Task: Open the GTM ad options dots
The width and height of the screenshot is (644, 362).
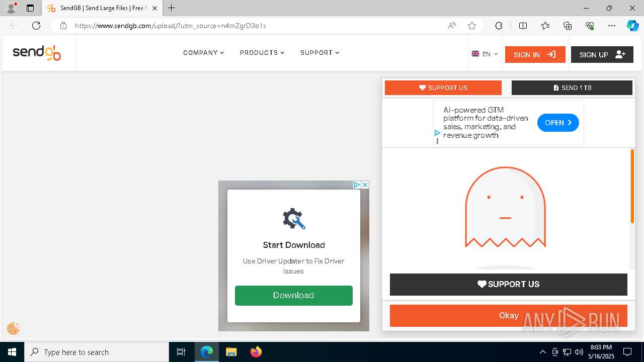Action: 437,141
